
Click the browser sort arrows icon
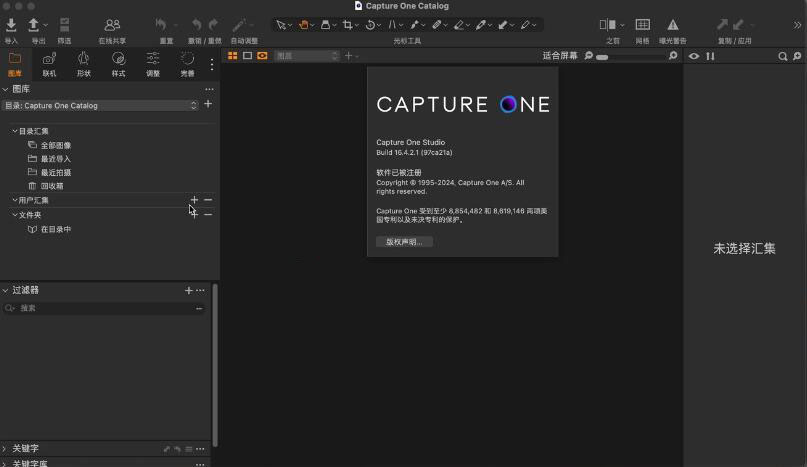pos(710,56)
